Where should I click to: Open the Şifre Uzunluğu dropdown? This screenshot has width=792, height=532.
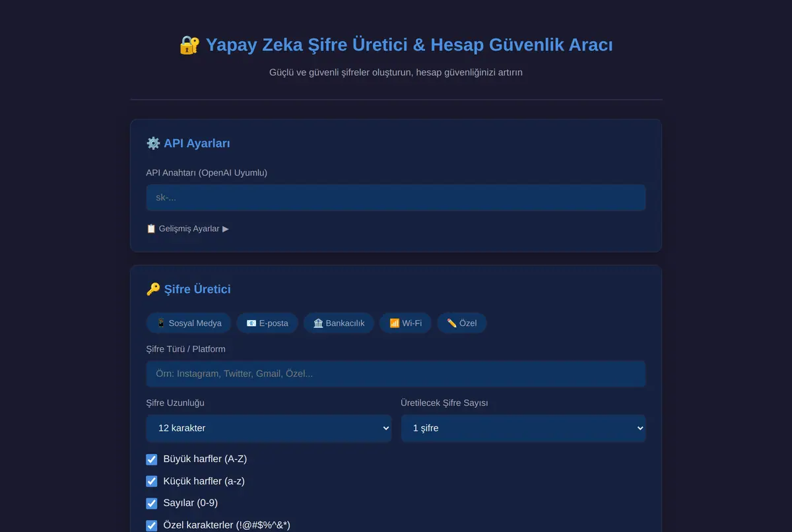[x=269, y=428]
